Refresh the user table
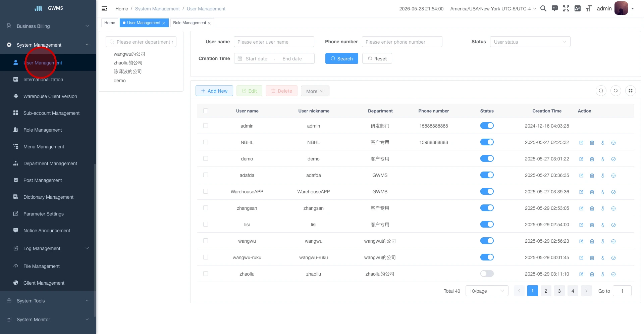This screenshot has width=644, height=334. tap(616, 91)
